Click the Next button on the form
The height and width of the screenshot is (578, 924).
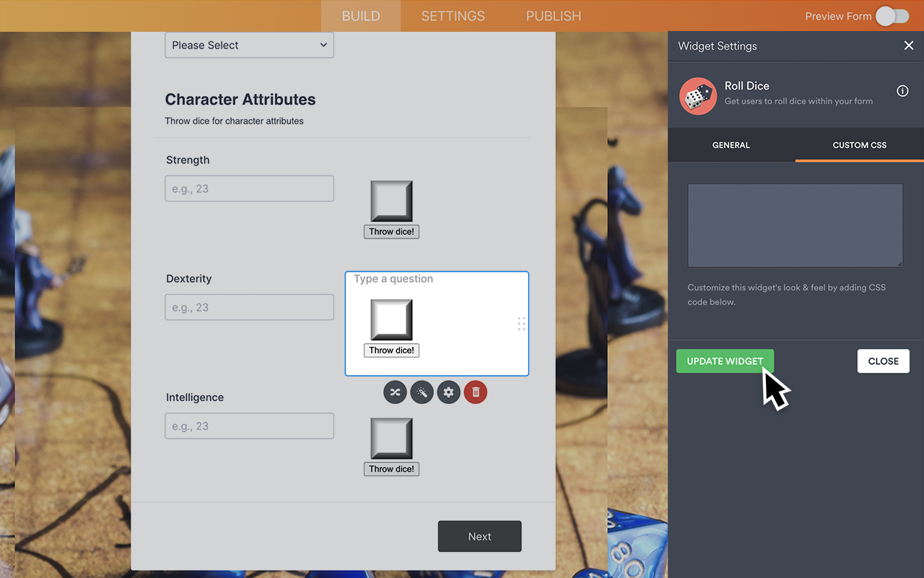click(479, 536)
